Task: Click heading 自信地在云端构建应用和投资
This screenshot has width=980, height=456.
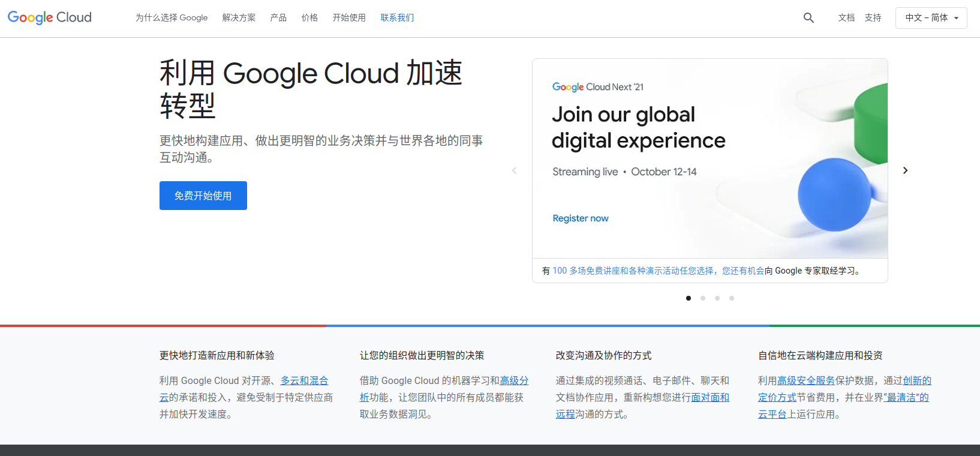Action: click(x=820, y=355)
